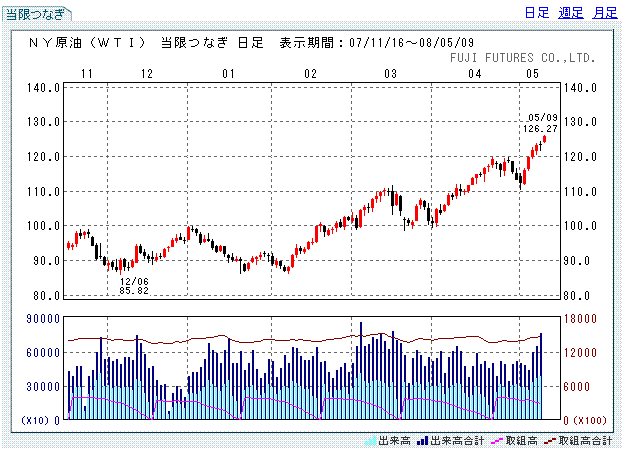Image resolution: width=623 pixels, height=450 pixels.
Task: Click the left 90.0 price axis label
Action: [x=46, y=261]
